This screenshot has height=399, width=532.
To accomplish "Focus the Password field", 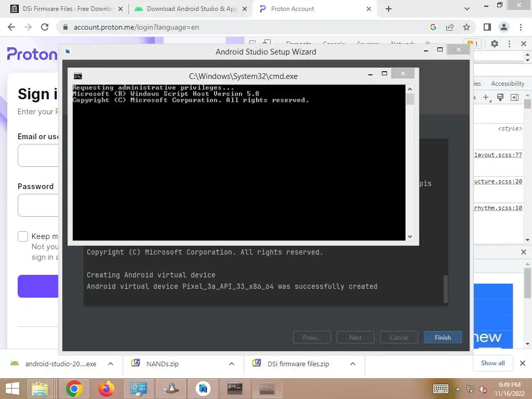I will pos(38,205).
